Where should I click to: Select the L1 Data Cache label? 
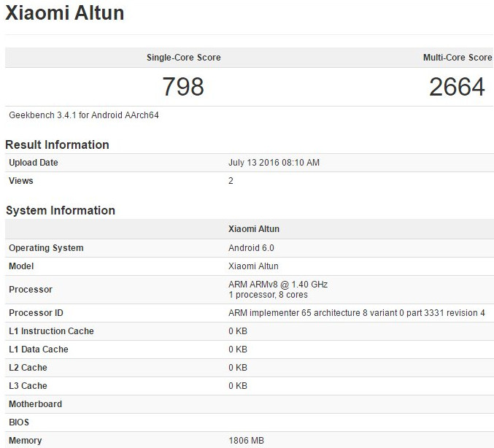tap(39, 349)
